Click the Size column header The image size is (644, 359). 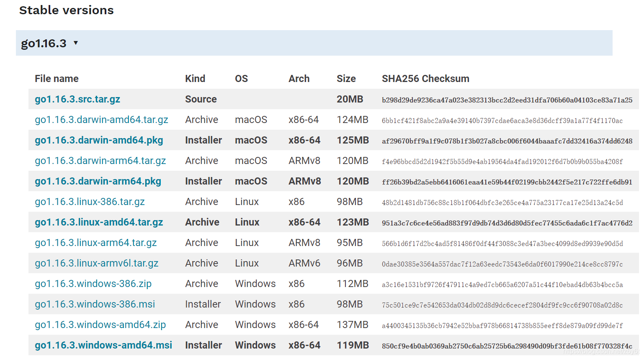point(346,79)
